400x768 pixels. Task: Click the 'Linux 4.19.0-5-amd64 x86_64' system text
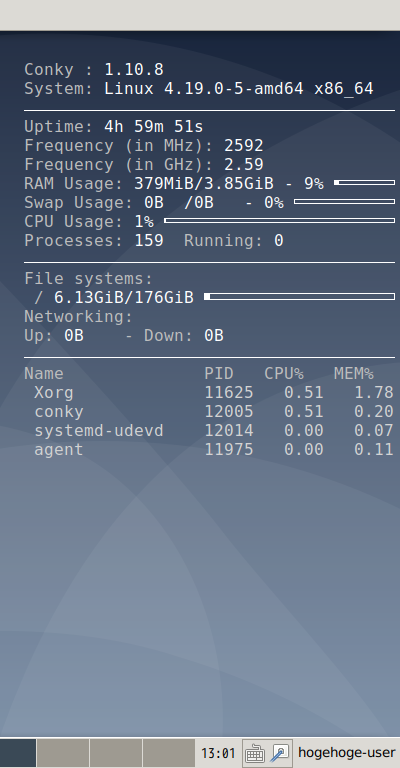239,89
